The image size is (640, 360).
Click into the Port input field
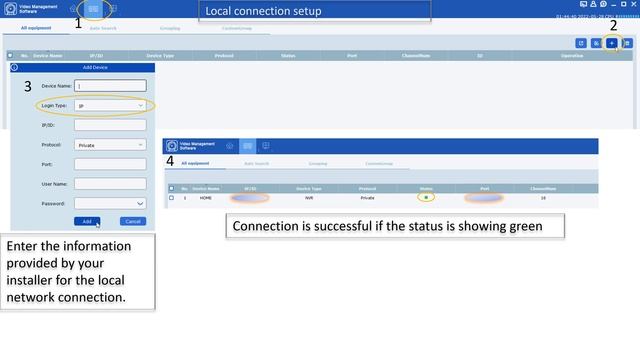point(110,164)
